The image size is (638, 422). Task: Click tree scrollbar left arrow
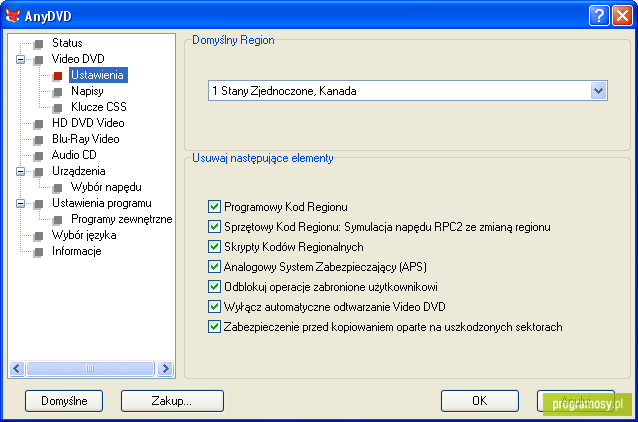pyautogui.click(x=17, y=369)
